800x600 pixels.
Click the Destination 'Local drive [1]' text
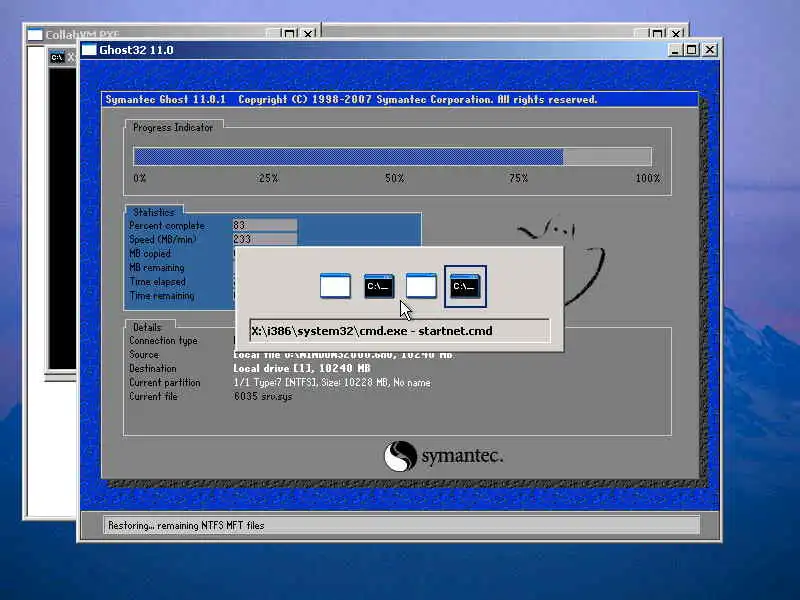coord(302,368)
